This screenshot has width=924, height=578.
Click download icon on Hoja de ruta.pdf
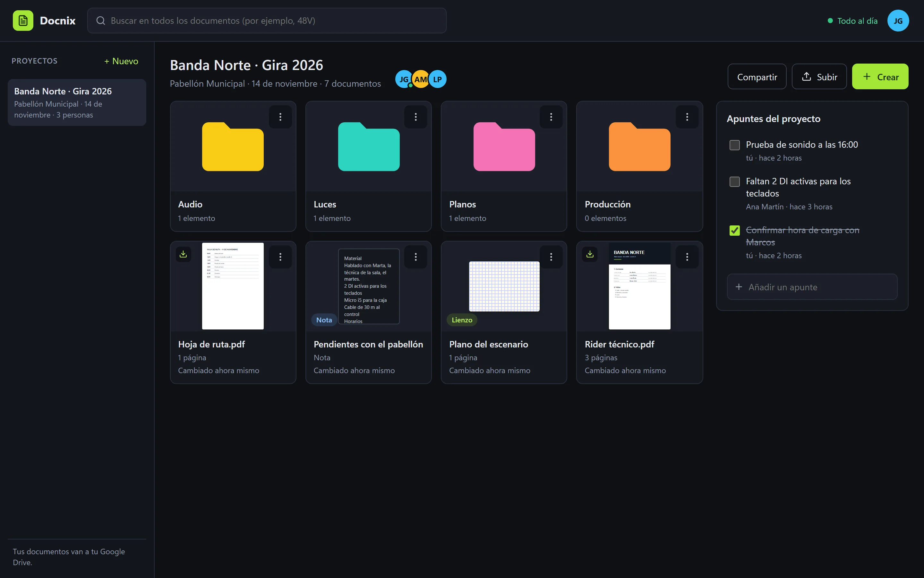[x=183, y=254]
